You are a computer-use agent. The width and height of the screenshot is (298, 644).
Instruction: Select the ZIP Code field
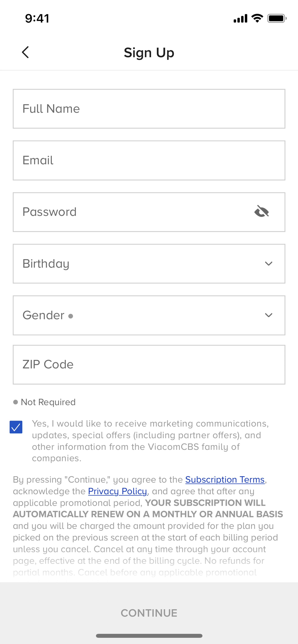tap(149, 365)
